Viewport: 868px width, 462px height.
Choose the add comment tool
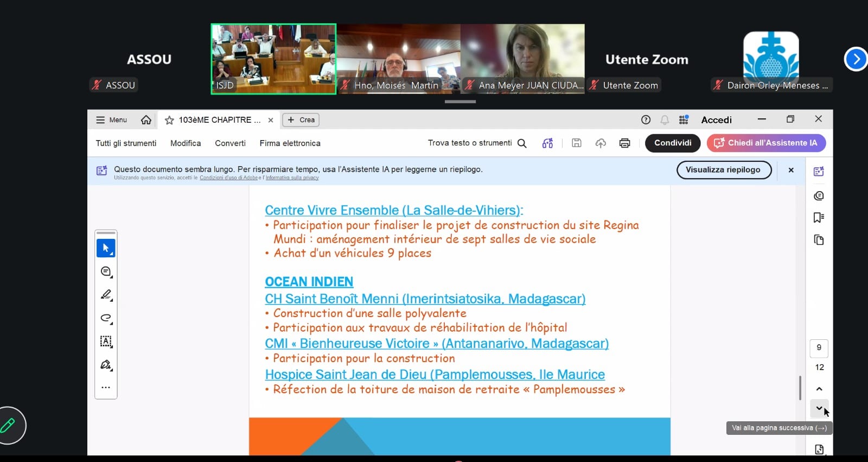tap(106, 271)
